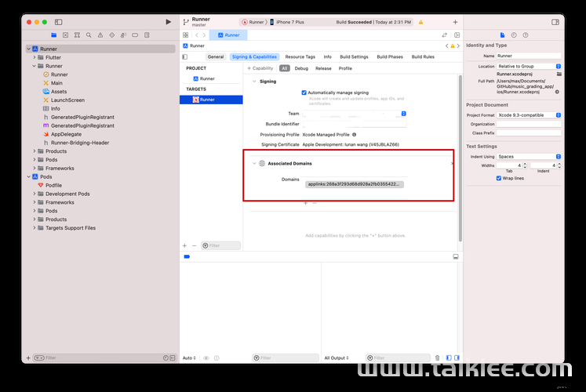Hide the targets list sidebar icon

click(x=185, y=56)
